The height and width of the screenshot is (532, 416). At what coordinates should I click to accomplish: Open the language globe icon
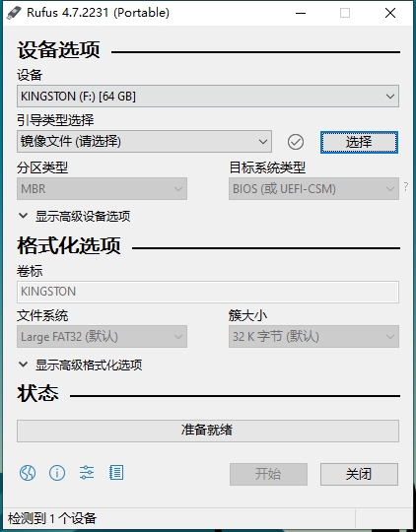(28, 473)
